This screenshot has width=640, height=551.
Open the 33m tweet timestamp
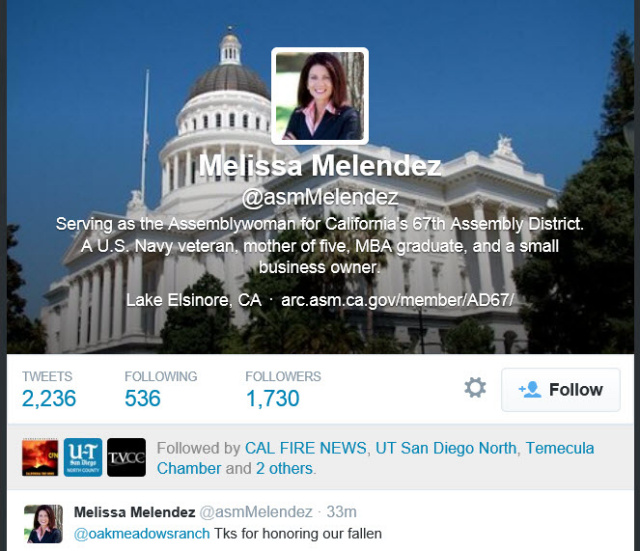tap(342, 512)
